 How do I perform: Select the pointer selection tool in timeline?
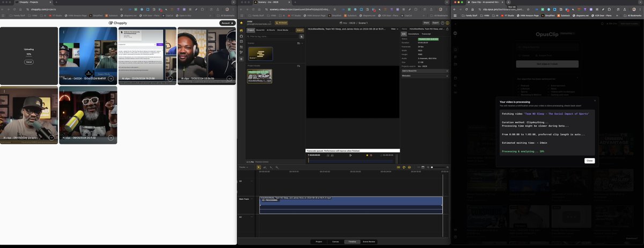point(258,167)
